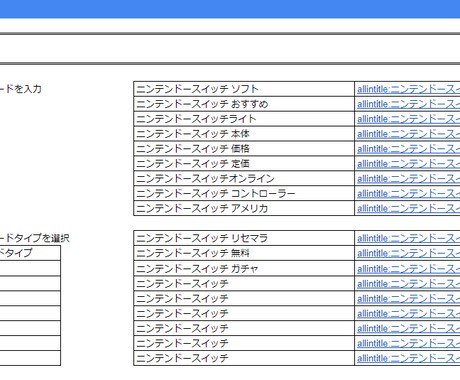
Task: Open the allintitle link in the ガチャ row
Action: pos(408,269)
